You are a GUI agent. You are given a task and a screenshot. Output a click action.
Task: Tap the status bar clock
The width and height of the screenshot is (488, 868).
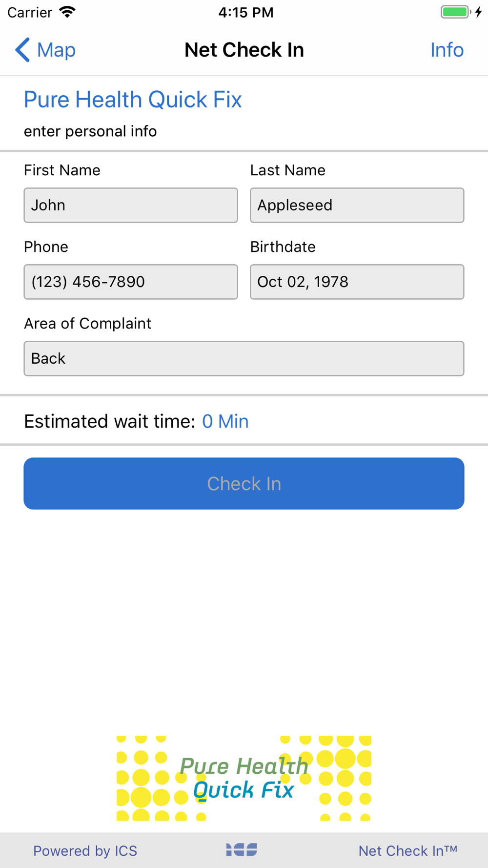(x=246, y=12)
